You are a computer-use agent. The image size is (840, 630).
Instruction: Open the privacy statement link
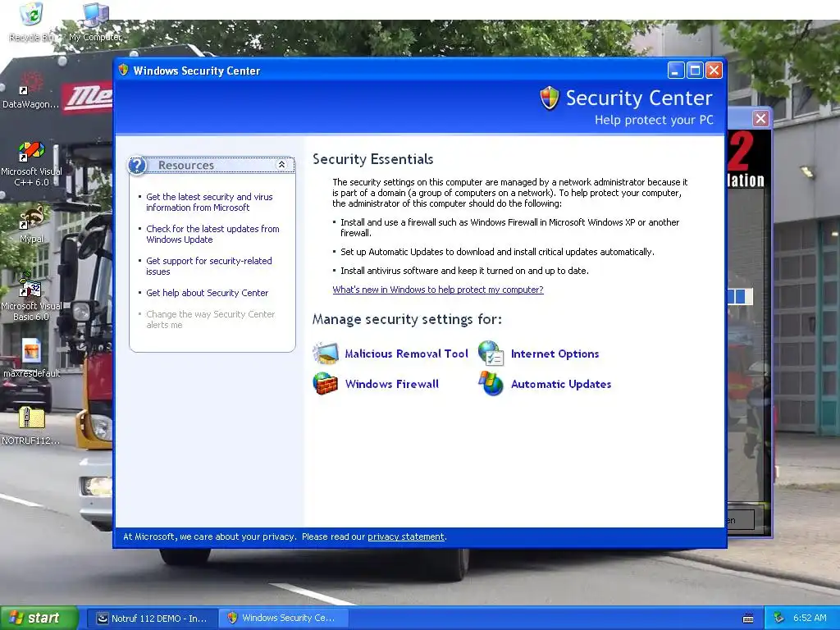point(406,536)
